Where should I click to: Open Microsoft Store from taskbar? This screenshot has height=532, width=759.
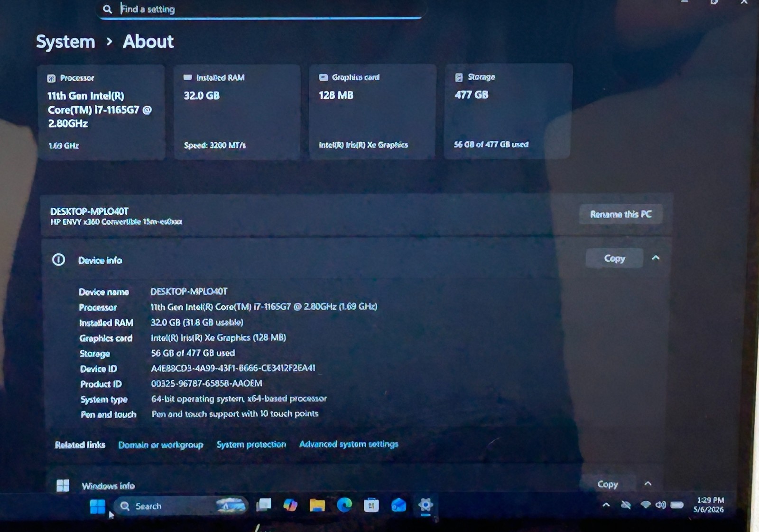pyautogui.click(x=371, y=505)
